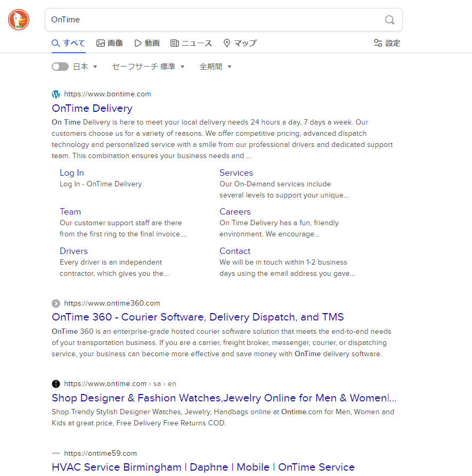Open Shop Designer & Fashion Watches result
Viewport: 472px width, 476px height.
(224, 398)
